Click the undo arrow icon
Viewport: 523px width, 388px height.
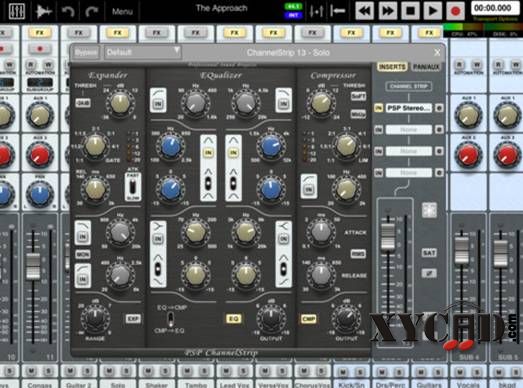click(68, 11)
